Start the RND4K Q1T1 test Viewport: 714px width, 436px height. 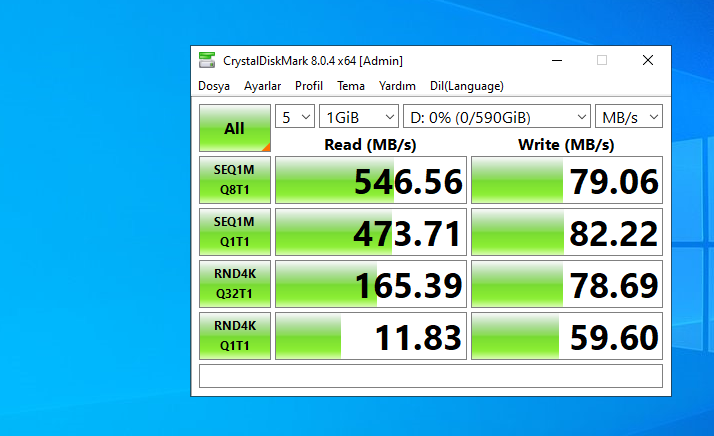point(235,336)
